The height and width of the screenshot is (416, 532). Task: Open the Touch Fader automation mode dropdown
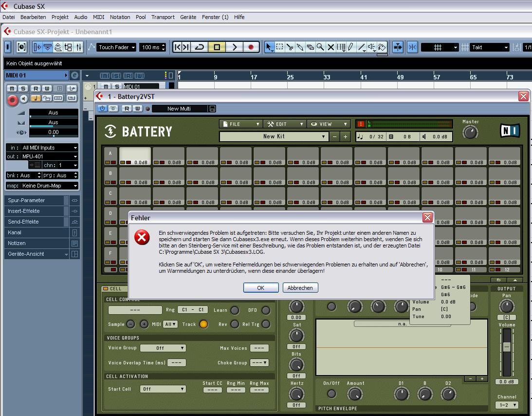point(116,47)
